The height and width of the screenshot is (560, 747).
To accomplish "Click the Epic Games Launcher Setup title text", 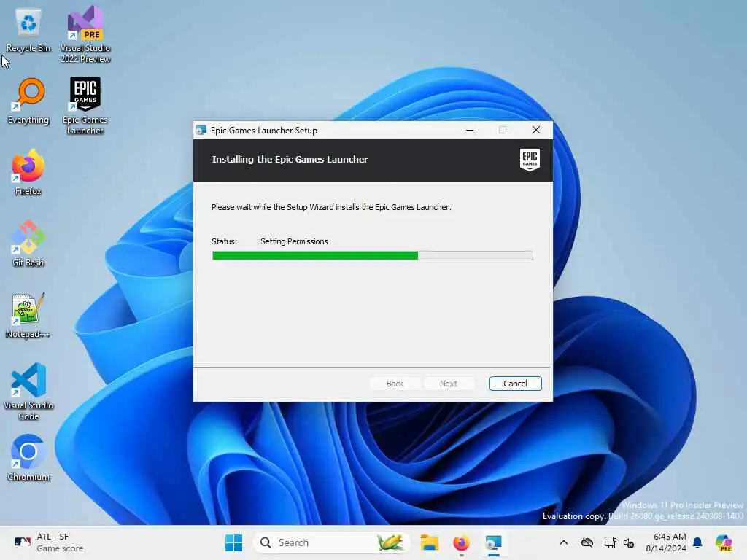I will pos(264,130).
